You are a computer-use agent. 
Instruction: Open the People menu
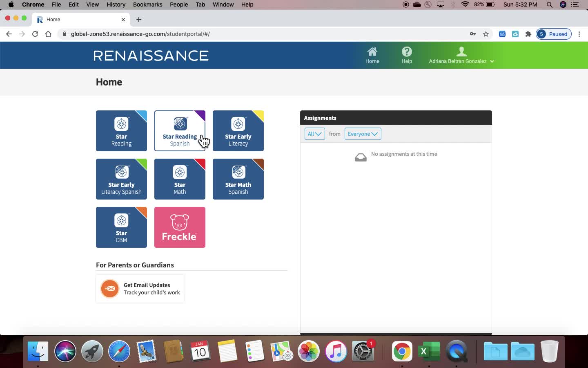[x=179, y=4]
